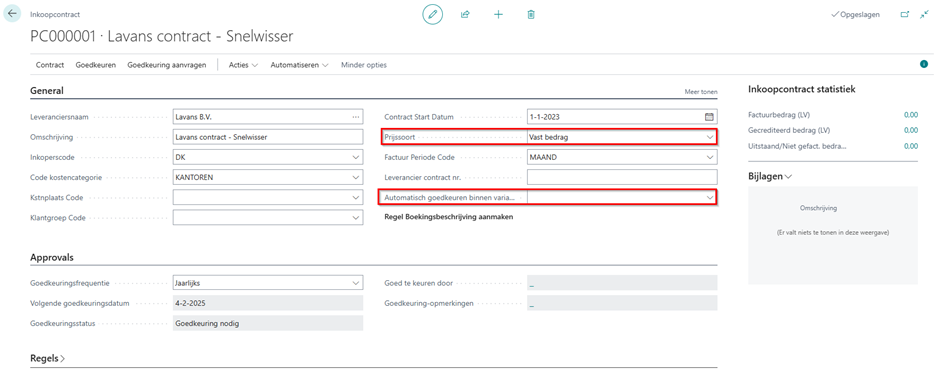Open the information icon at right

click(924, 64)
